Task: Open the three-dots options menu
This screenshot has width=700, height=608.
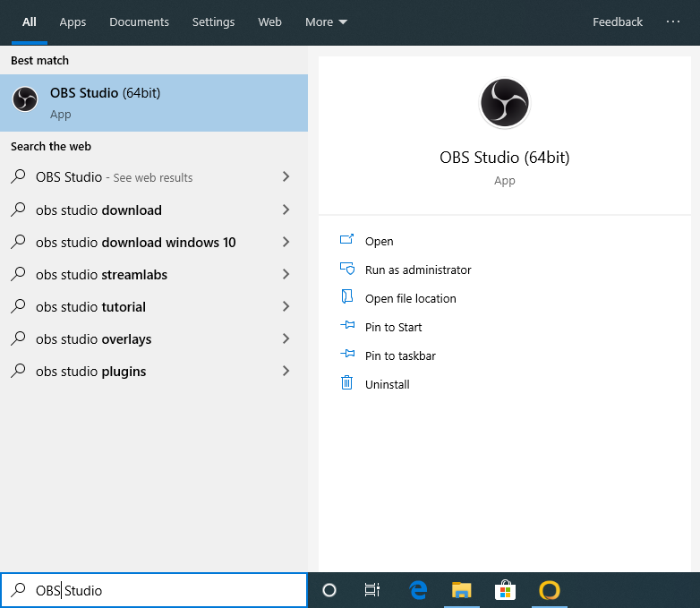Action: (x=673, y=21)
